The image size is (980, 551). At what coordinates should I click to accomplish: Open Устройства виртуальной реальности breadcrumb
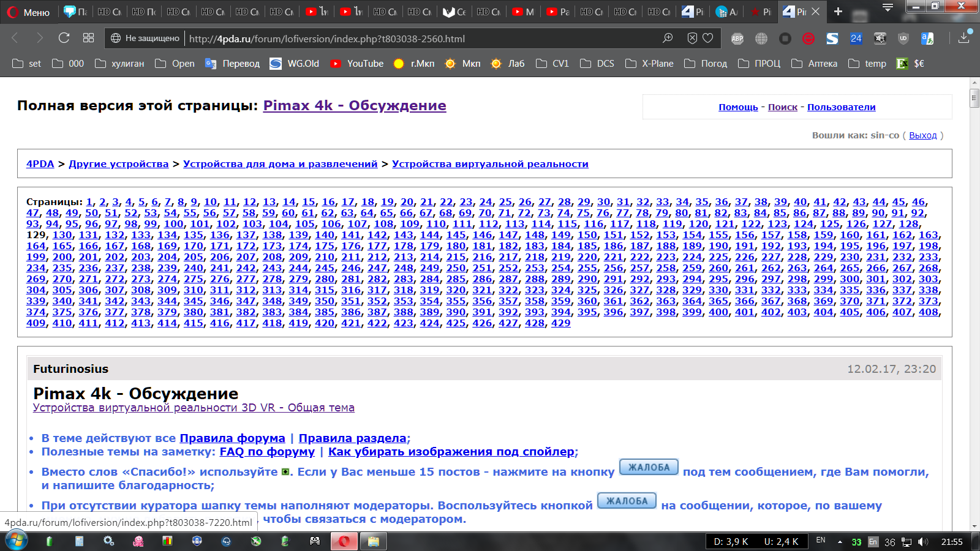tap(490, 163)
